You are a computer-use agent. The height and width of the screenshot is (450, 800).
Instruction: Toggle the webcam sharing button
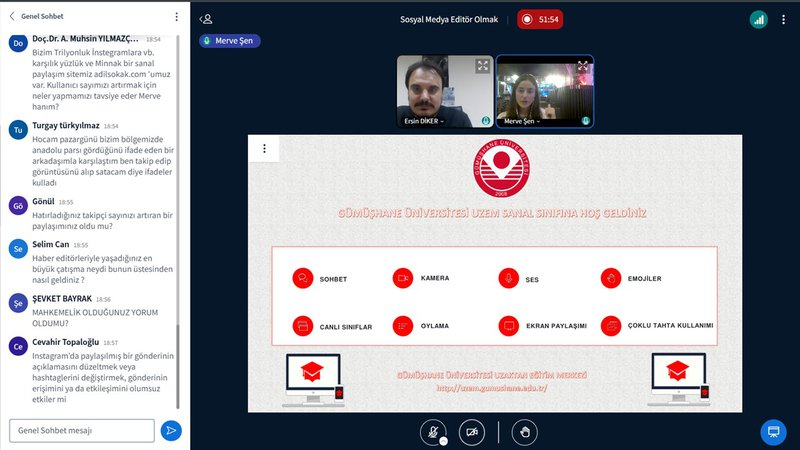pyautogui.click(x=471, y=431)
